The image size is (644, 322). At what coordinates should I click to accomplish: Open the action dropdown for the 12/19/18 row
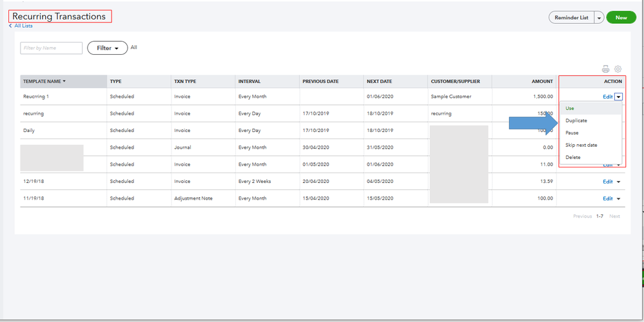point(618,182)
